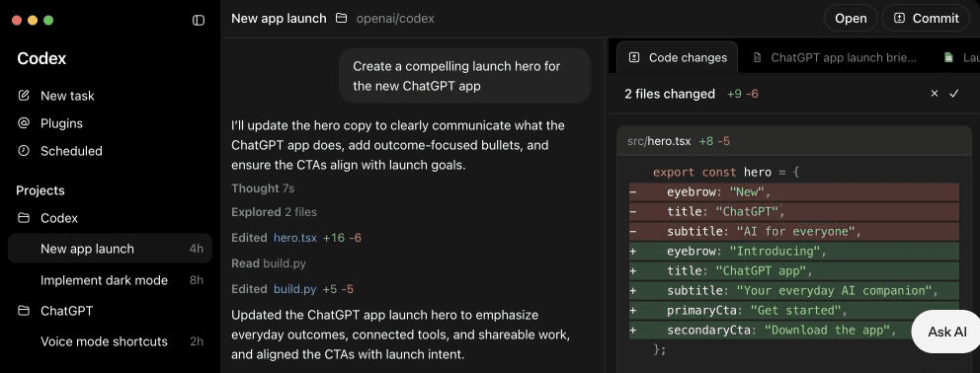The image size is (980, 373).
Task: Select the New app launch task
Action: pyautogui.click(x=110, y=249)
